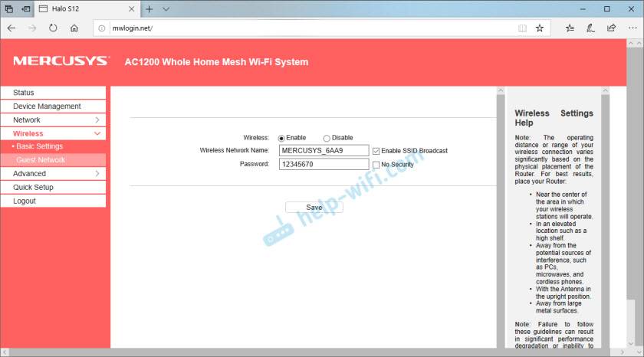Screen dimensions: 644x357
Task: Add page to favorites star icon
Action: (x=540, y=28)
